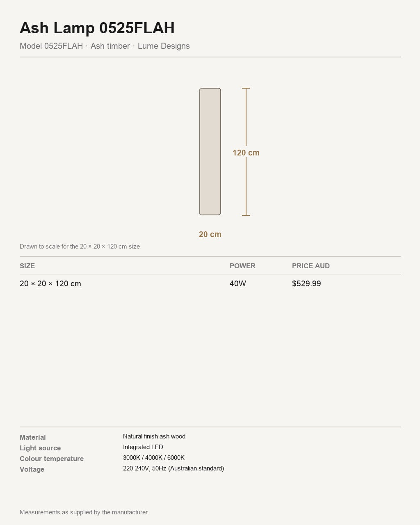420x525 pixels.
Task: Click the manufacturer measurements footnote
Action: click(84, 512)
